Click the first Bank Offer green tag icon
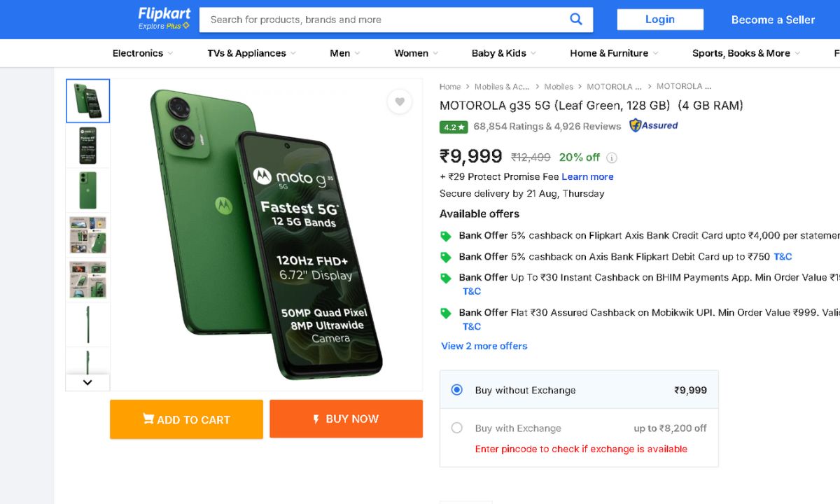This screenshot has height=504, width=840. point(445,237)
